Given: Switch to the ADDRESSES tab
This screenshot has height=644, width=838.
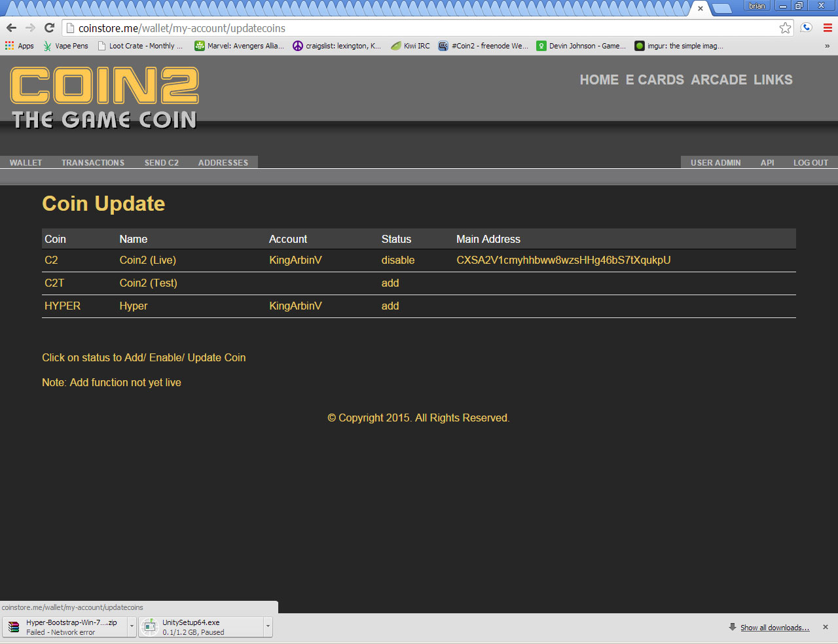Looking at the screenshot, I should (223, 162).
